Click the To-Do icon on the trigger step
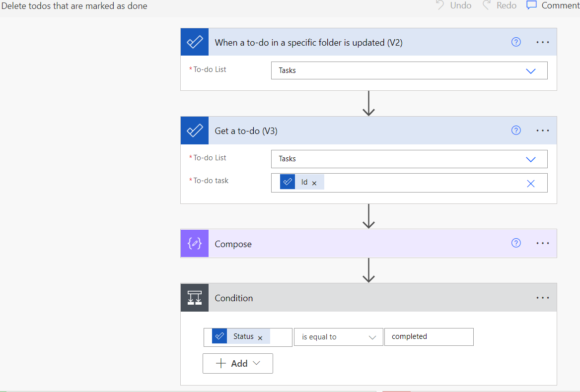This screenshot has width=580, height=392. pos(195,42)
